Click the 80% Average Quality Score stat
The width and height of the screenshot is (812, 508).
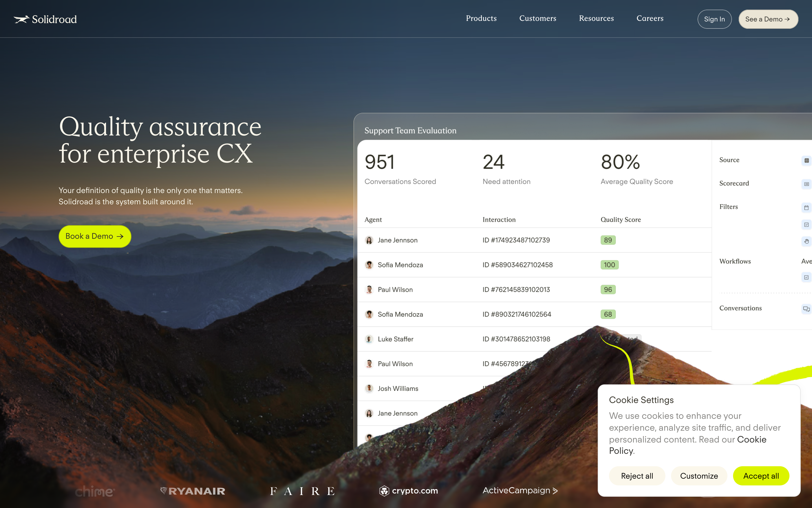[x=637, y=169]
